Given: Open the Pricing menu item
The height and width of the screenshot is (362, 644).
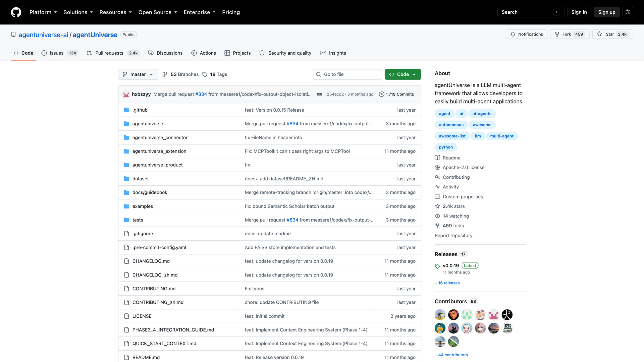Looking at the screenshot, I should click(x=231, y=12).
